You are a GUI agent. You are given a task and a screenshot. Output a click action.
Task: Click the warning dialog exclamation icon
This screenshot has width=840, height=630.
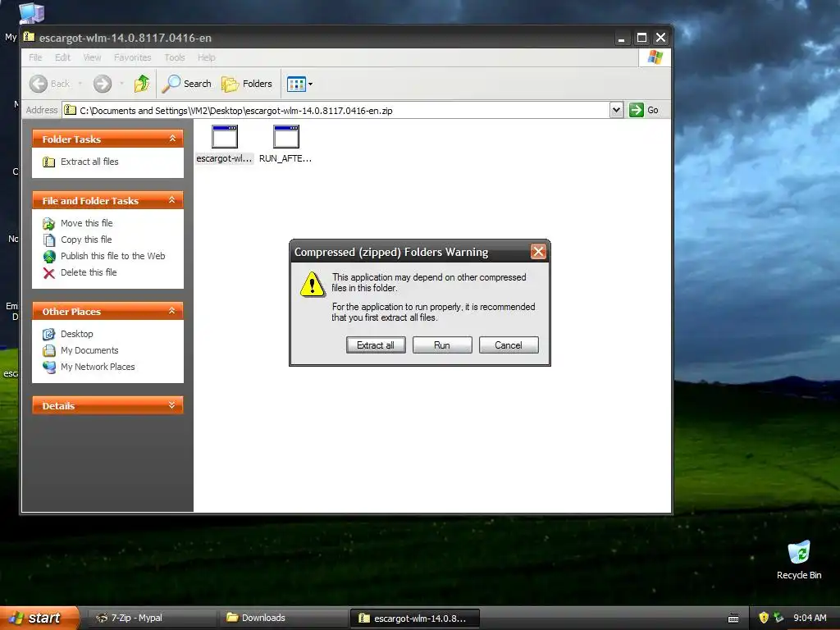pyautogui.click(x=313, y=284)
